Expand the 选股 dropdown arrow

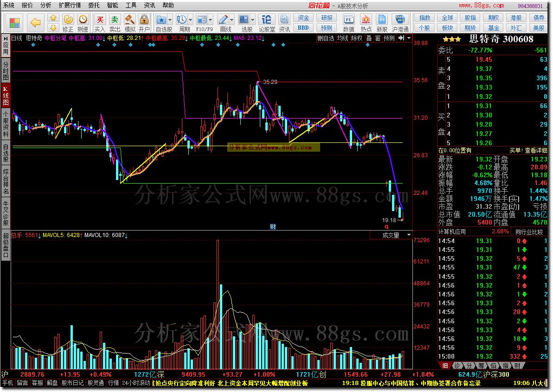(252, 20)
